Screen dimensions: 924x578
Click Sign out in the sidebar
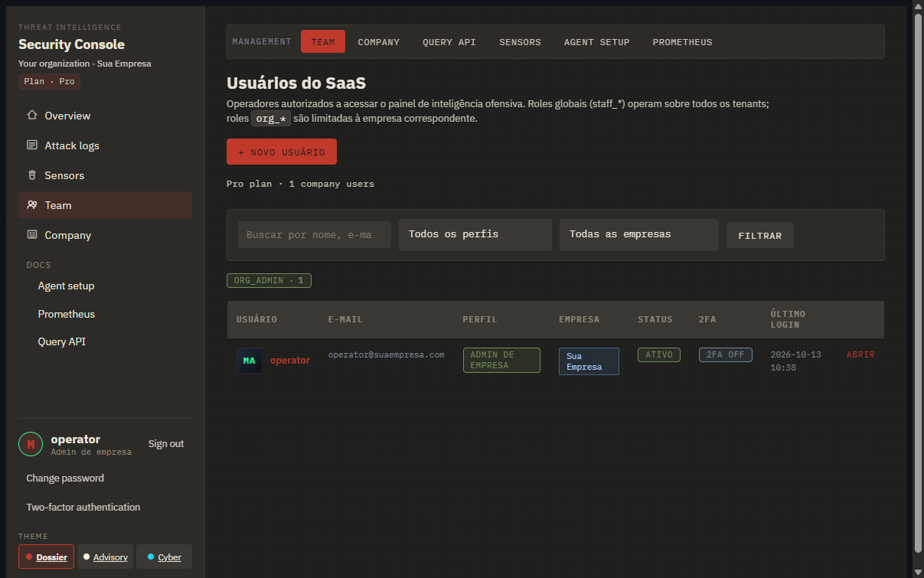[166, 444]
